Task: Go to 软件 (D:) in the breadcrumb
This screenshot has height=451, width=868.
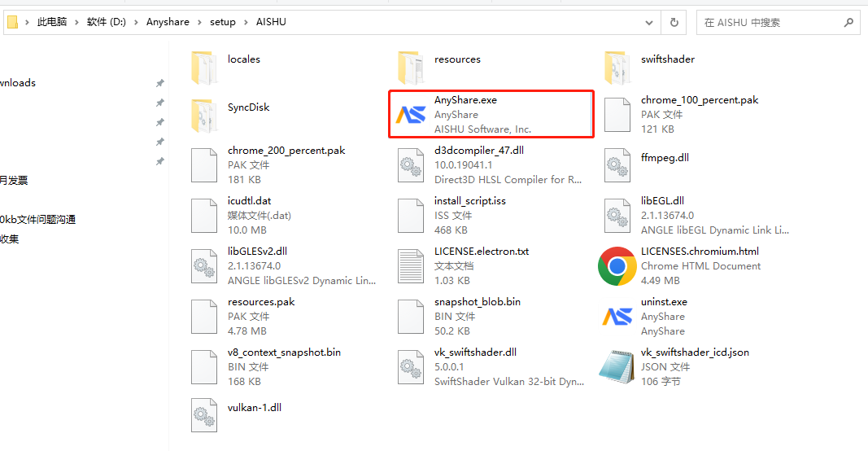Action: [x=107, y=22]
